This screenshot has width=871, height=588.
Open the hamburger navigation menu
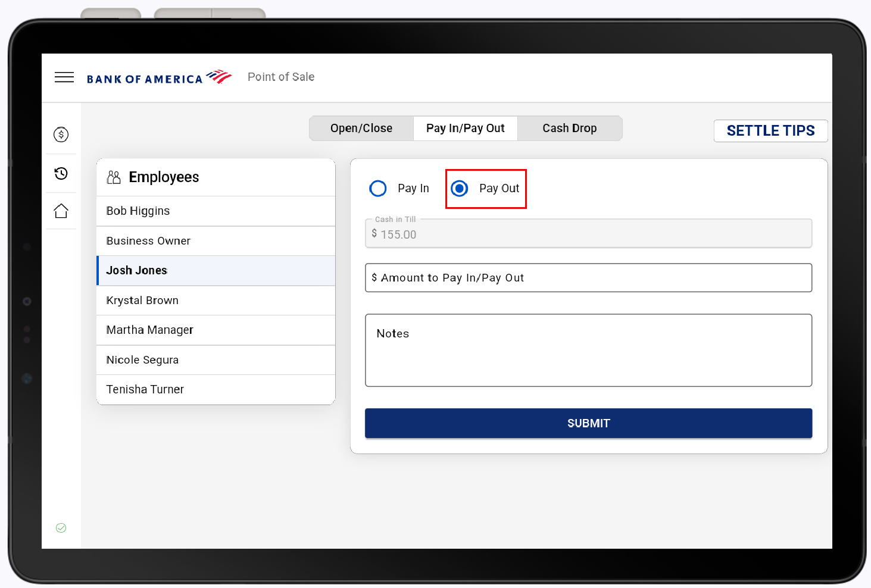[64, 77]
